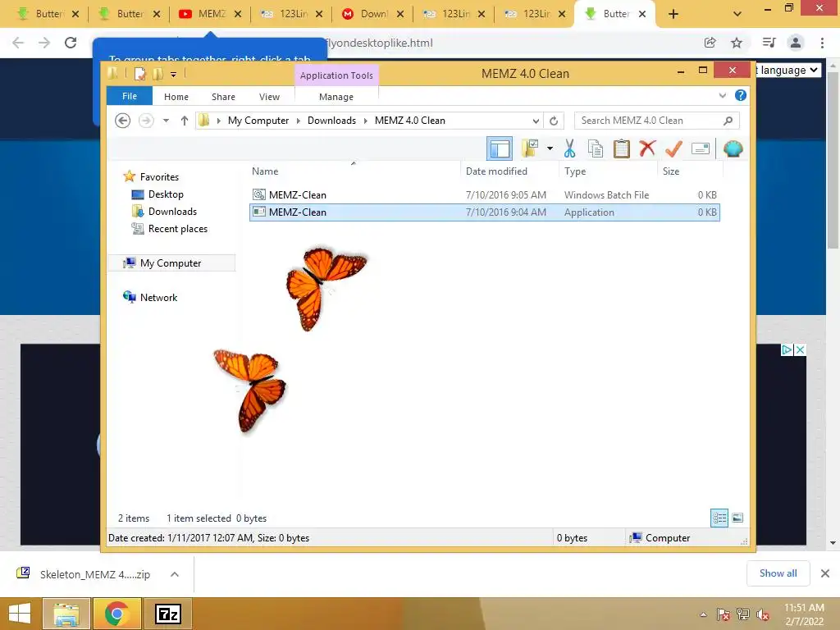Open Recent places in navigation pane
This screenshot has width=840, height=630.
tap(177, 229)
